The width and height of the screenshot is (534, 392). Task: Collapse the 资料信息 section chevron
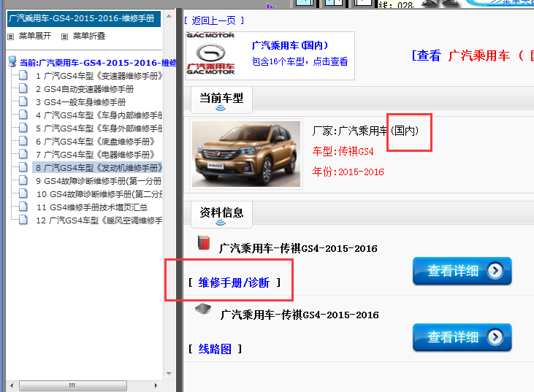click(221, 223)
